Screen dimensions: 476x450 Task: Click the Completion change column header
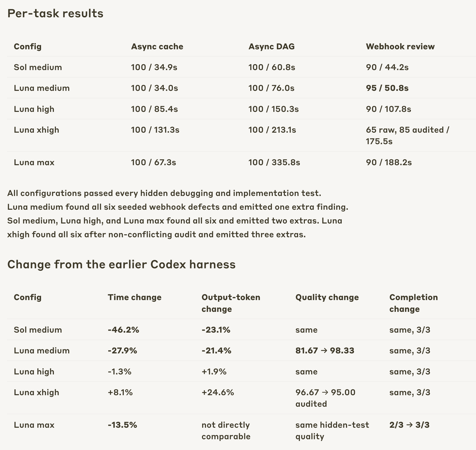tap(413, 303)
